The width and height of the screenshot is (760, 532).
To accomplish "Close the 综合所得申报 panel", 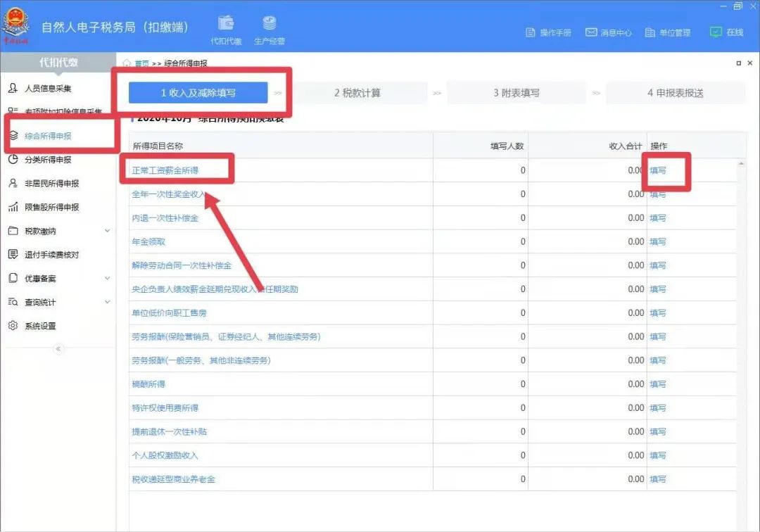I will coord(750,63).
